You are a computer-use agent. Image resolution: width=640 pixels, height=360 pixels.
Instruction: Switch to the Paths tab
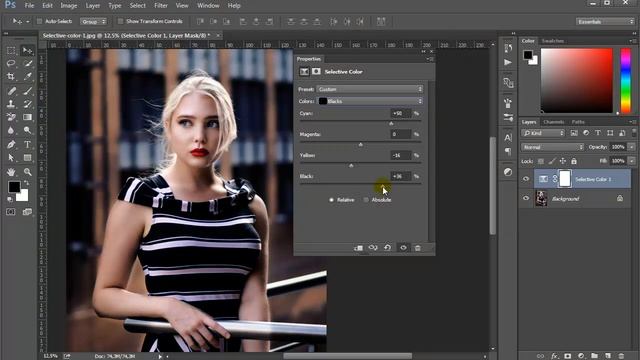578,122
